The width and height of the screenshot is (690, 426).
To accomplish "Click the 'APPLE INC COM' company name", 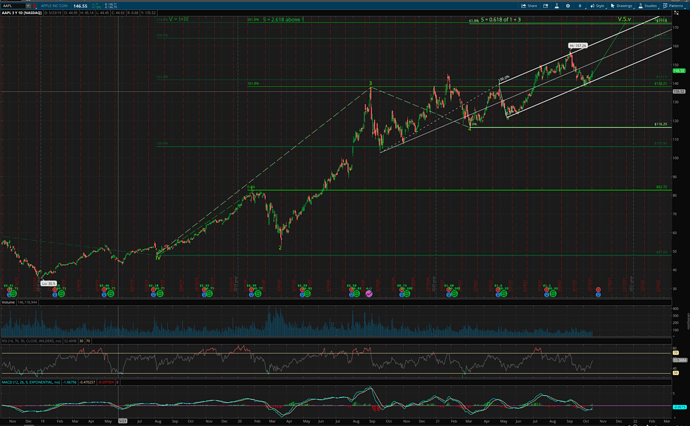I will pyautogui.click(x=54, y=6).
